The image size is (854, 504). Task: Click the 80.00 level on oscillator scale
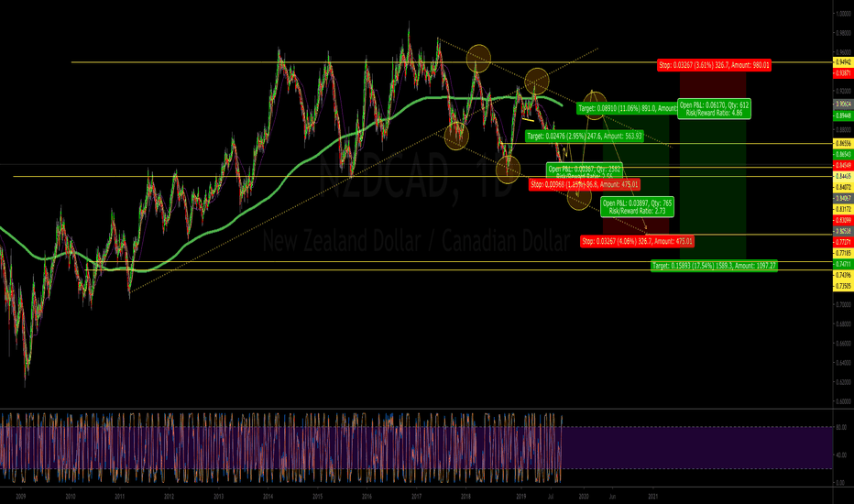pos(841,427)
